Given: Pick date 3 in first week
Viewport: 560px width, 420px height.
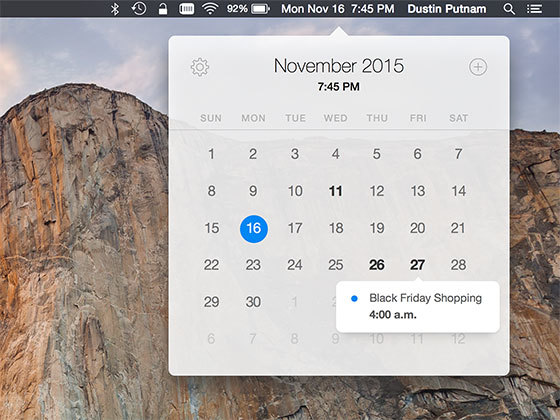Looking at the screenshot, I should point(295,154).
